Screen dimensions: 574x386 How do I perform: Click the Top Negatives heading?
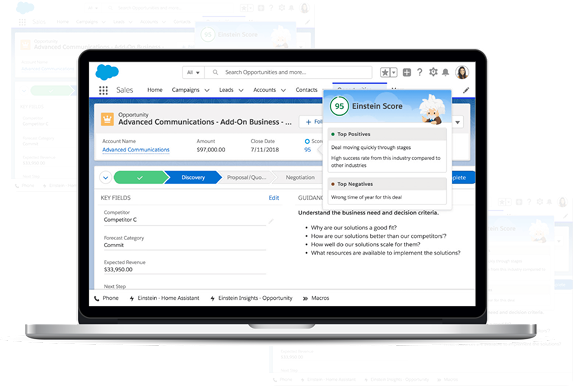[x=355, y=184]
